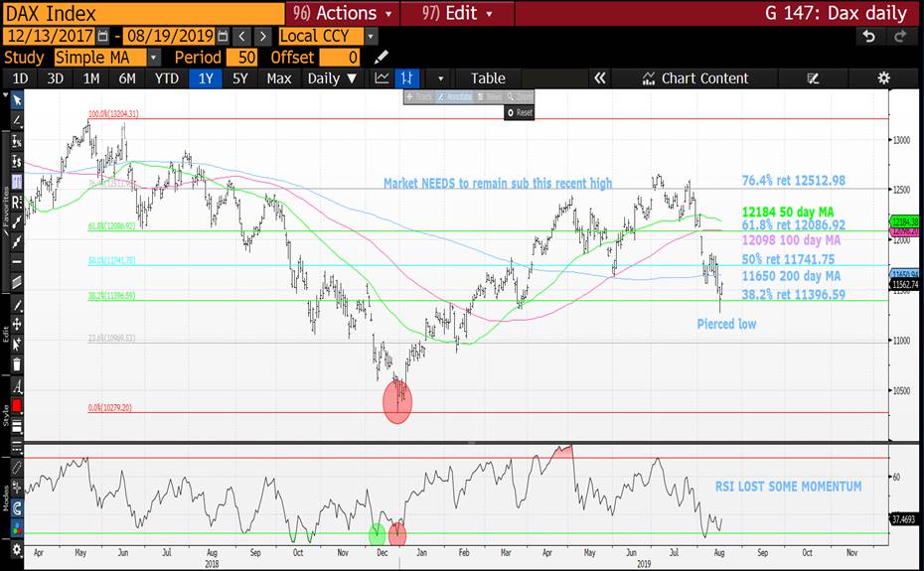Click the 'Pierced low' annotation text
Image resolution: width=924 pixels, height=571 pixels.
pyautogui.click(x=726, y=324)
